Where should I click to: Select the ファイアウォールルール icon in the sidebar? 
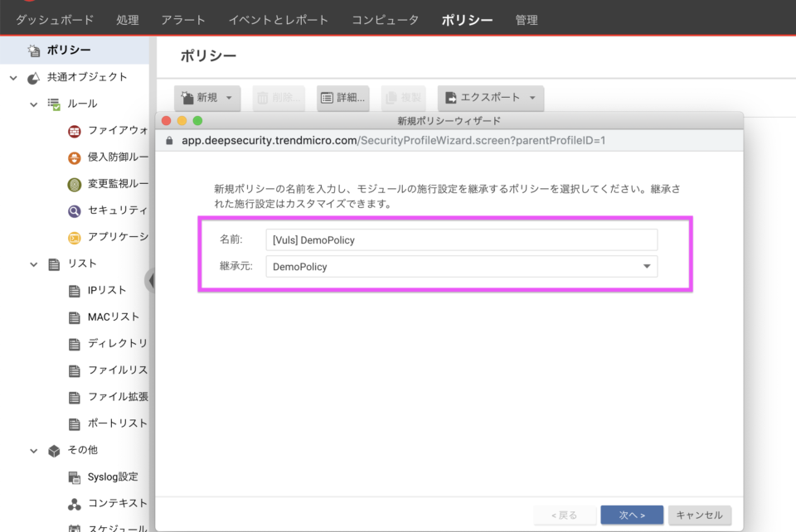pos(73,130)
